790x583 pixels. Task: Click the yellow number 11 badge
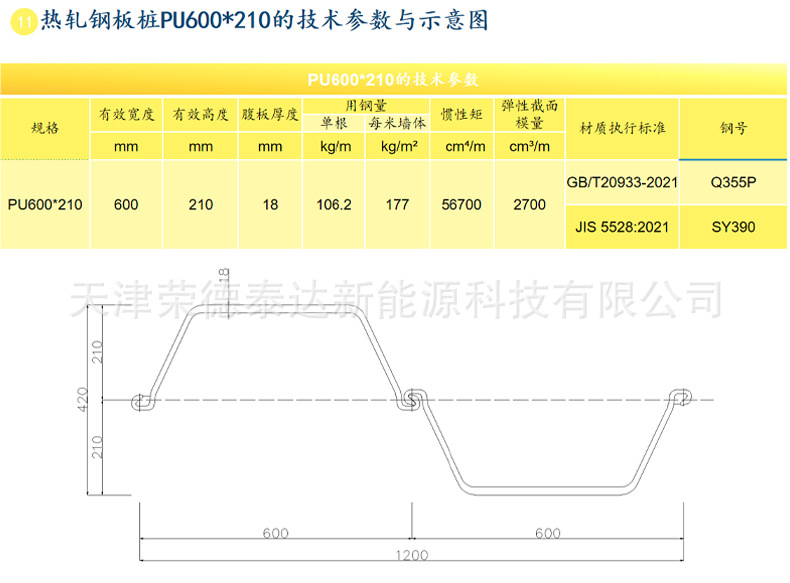[24, 22]
